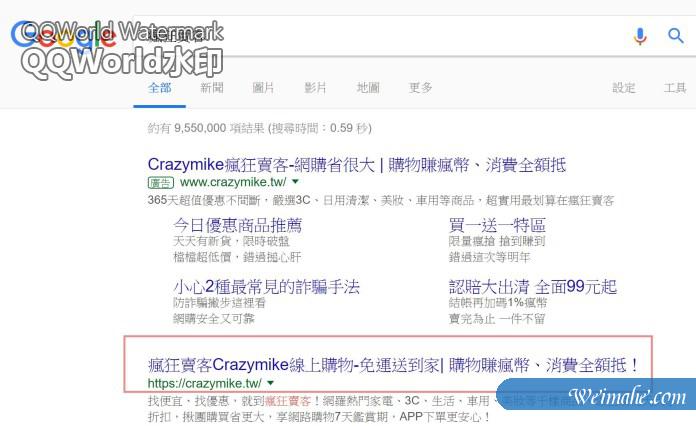This screenshot has height=426, width=696.
Task: Open the 買一送一特區 sitelink
Action: tap(497, 225)
